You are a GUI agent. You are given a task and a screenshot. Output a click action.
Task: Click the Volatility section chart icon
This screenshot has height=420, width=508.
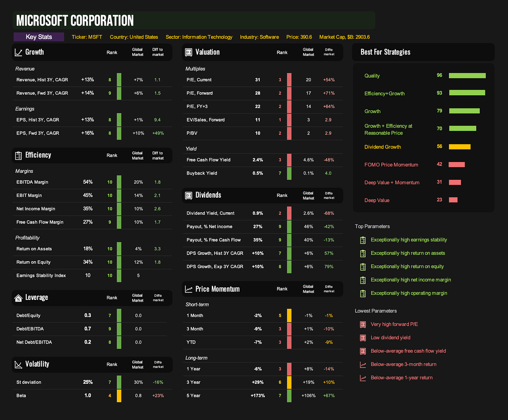(x=18, y=364)
